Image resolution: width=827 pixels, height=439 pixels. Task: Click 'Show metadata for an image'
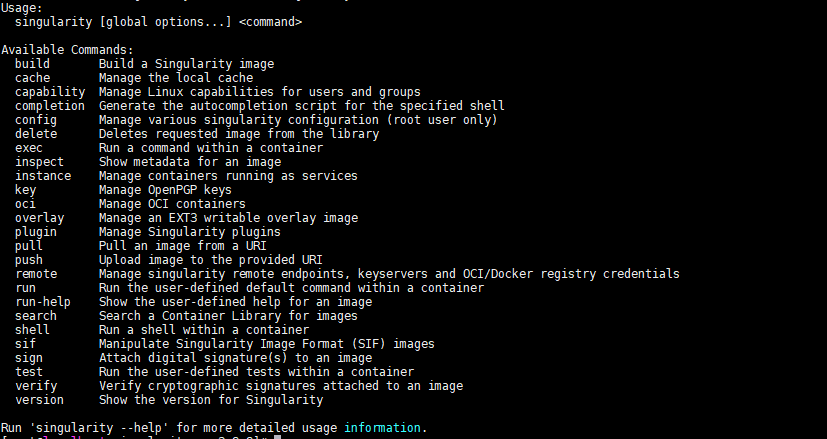[190, 162]
